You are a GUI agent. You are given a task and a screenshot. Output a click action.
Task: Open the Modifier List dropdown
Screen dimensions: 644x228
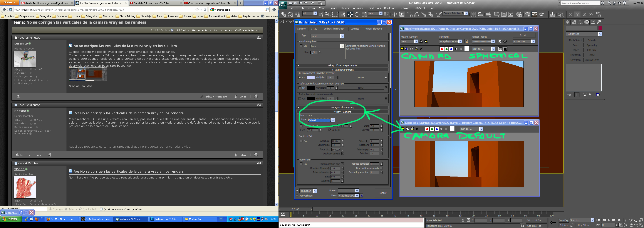(584, 34)
